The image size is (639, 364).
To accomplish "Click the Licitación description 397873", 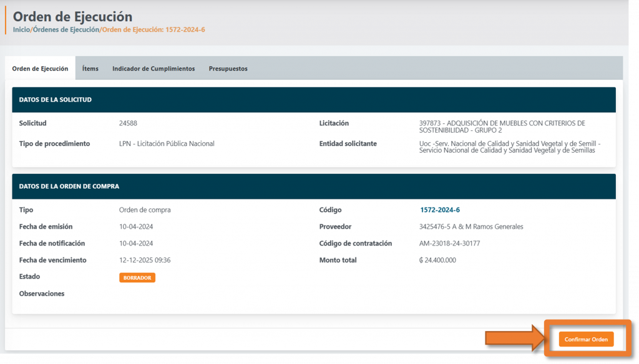I will (502, 127).
